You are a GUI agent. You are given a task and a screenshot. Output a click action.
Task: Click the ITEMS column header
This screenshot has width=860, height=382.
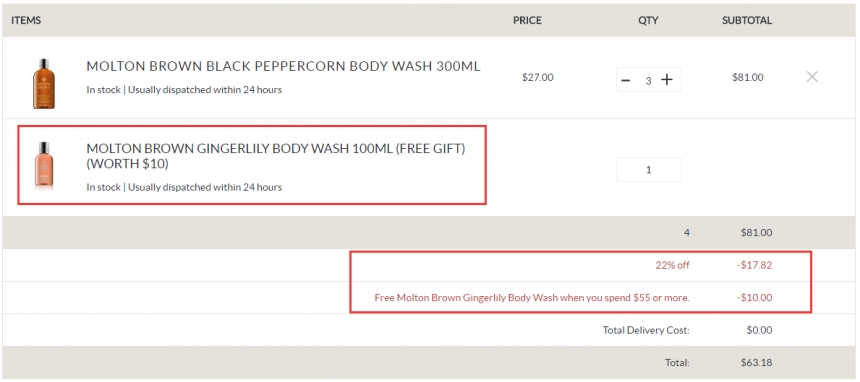pyautogui.click(x=26, y=20)
